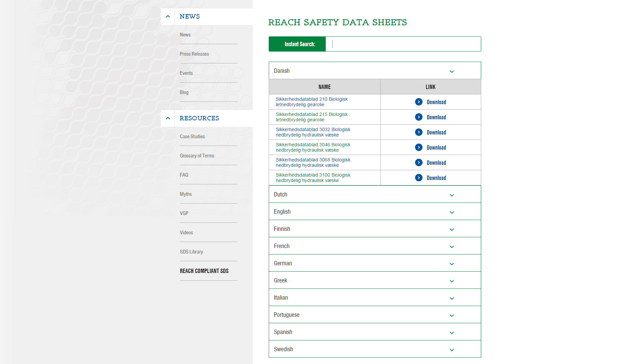Open Press Releases in sidebar
The width and height of the screenshot is (641, 364).
pos(194,54)
